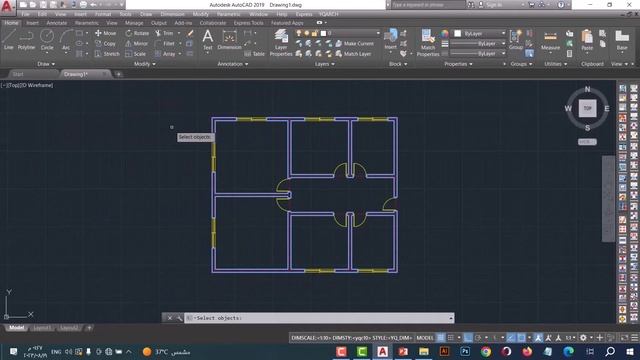
Task: Toggle drawing grid display in status bar
Action: (441, 338)
